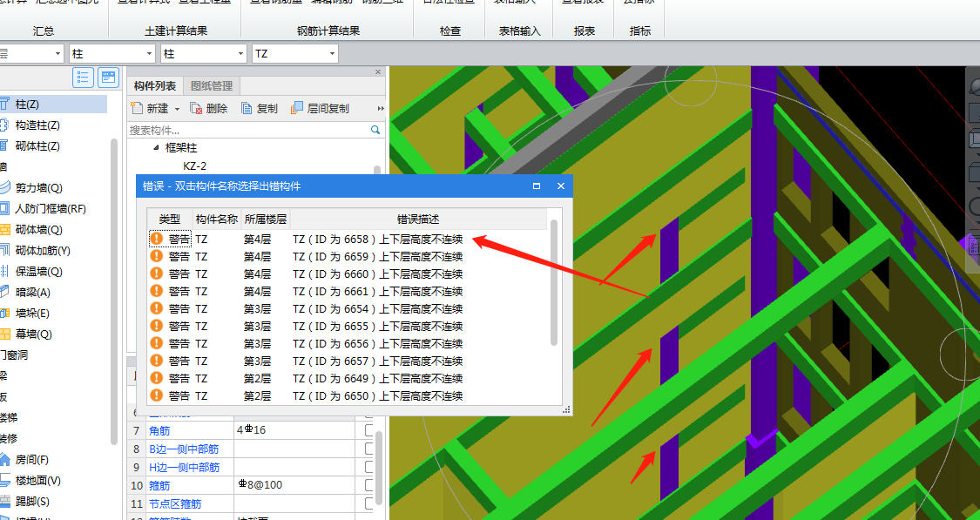Click the H边一侧中部筋 property link
This screenshot has height=520, width=980.
click(x=185, y=467)
